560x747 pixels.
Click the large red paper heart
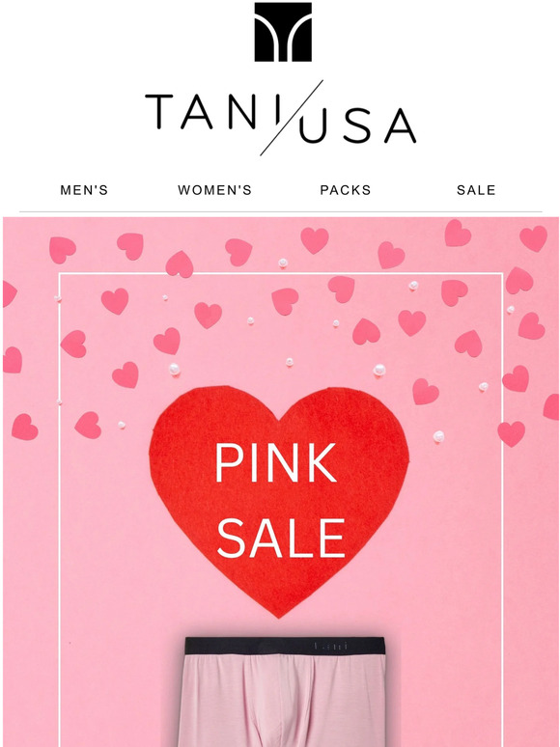pos(279,500)
